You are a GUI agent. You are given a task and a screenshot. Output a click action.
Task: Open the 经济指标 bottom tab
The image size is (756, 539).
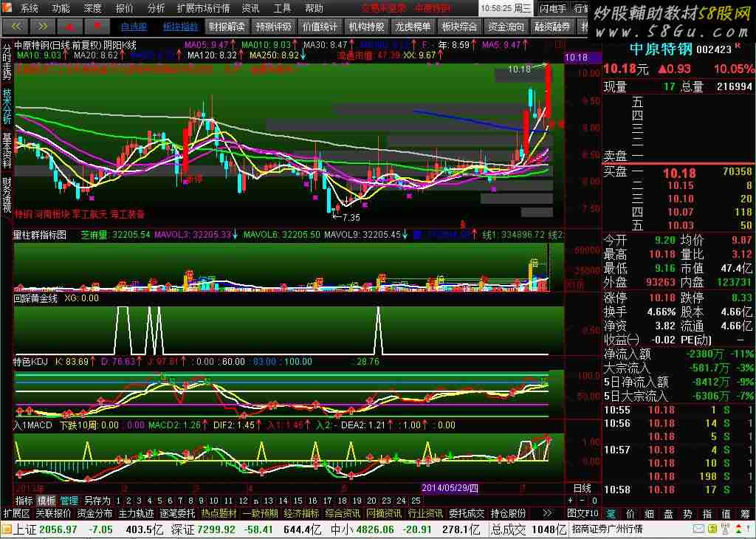pyautogui.click(x=302, y=513)
